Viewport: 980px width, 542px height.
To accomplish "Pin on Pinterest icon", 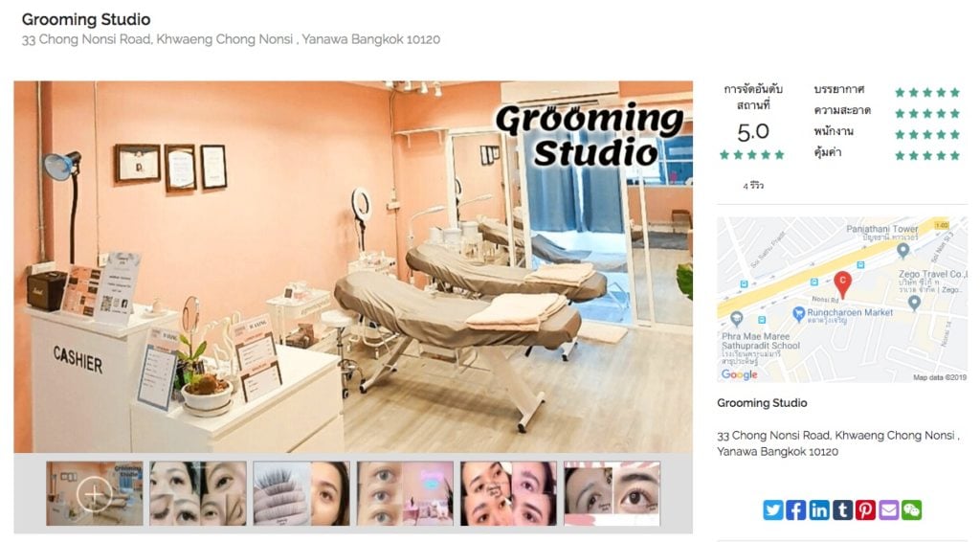I will tap(865, 510).
